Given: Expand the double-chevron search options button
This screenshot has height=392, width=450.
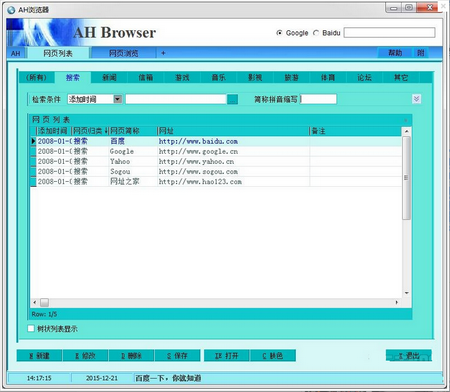Looking at the screenshot, I should [x=416, y=99].
